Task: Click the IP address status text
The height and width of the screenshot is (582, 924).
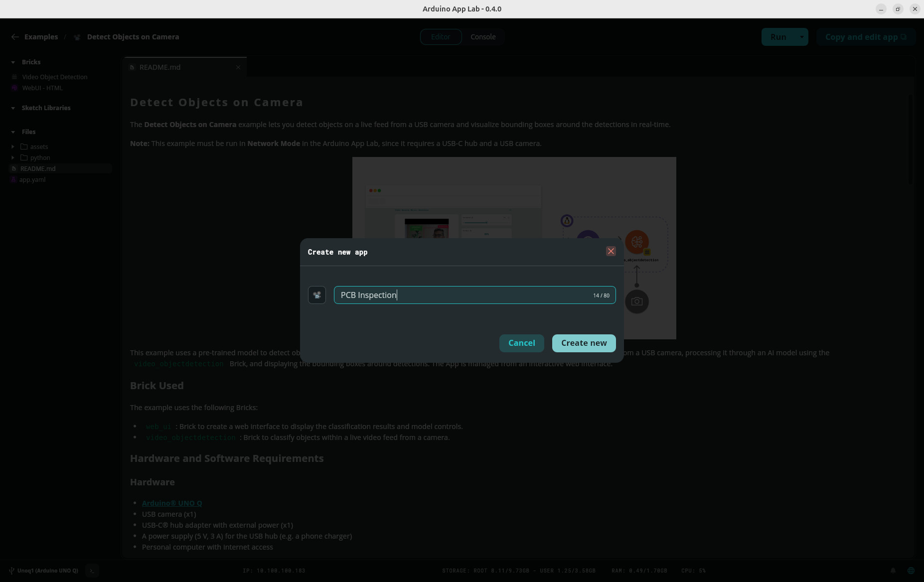Action: [x=274, y=571]
